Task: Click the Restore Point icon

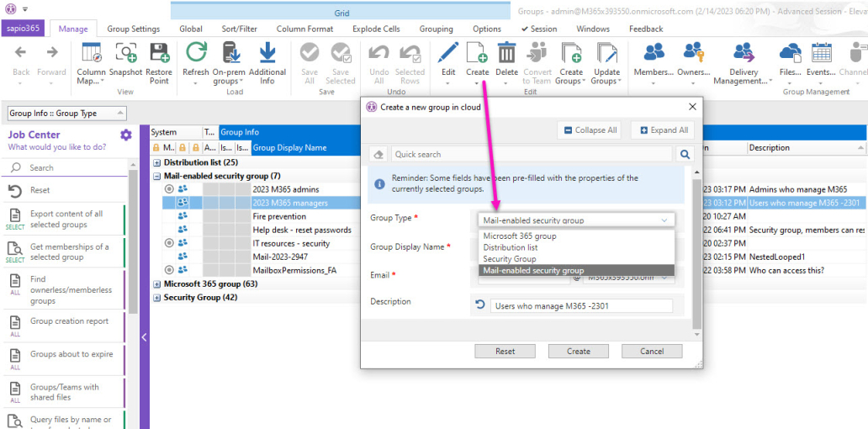Action: pos(159,54)
